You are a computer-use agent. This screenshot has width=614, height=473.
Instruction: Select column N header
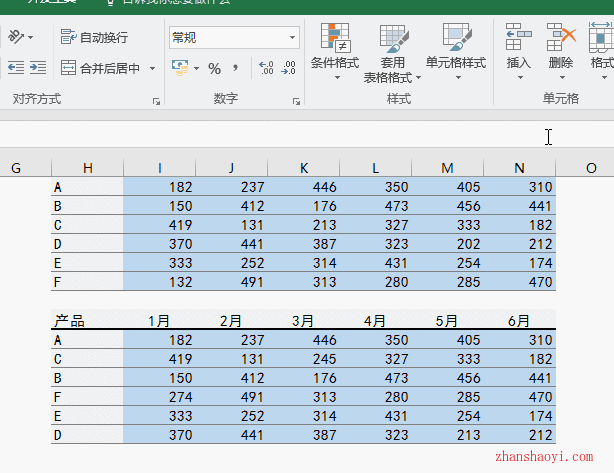pyautogui.click(x=520, y=168)
